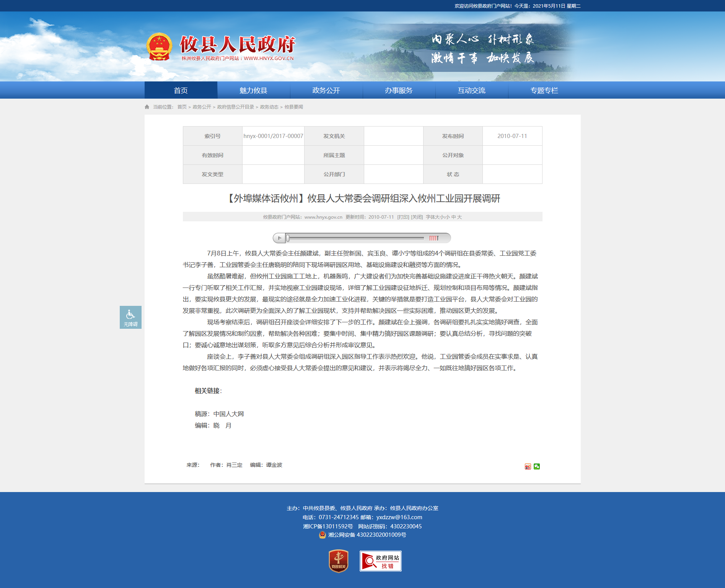Viewport: 725px width, 588px height.
Task: Click the government website error-report icon
Action: click(x=380, y=561)
